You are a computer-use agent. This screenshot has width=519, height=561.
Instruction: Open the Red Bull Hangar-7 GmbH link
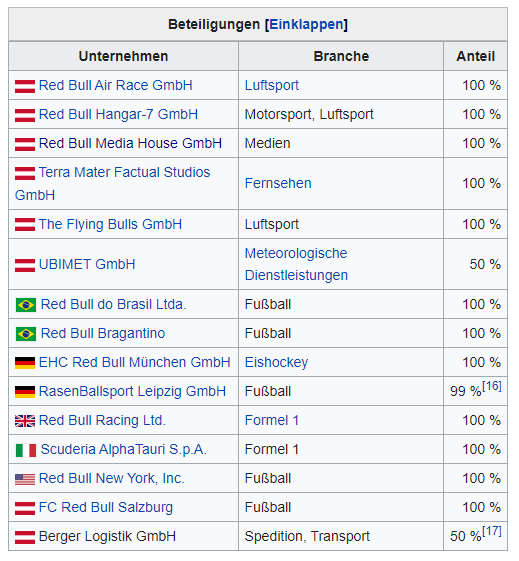point(118,114)
